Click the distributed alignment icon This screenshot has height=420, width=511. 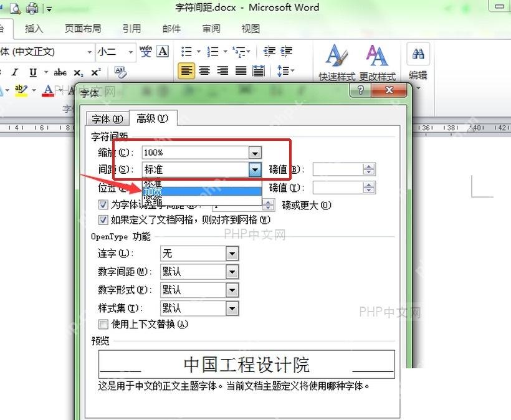tap(259, 70)
